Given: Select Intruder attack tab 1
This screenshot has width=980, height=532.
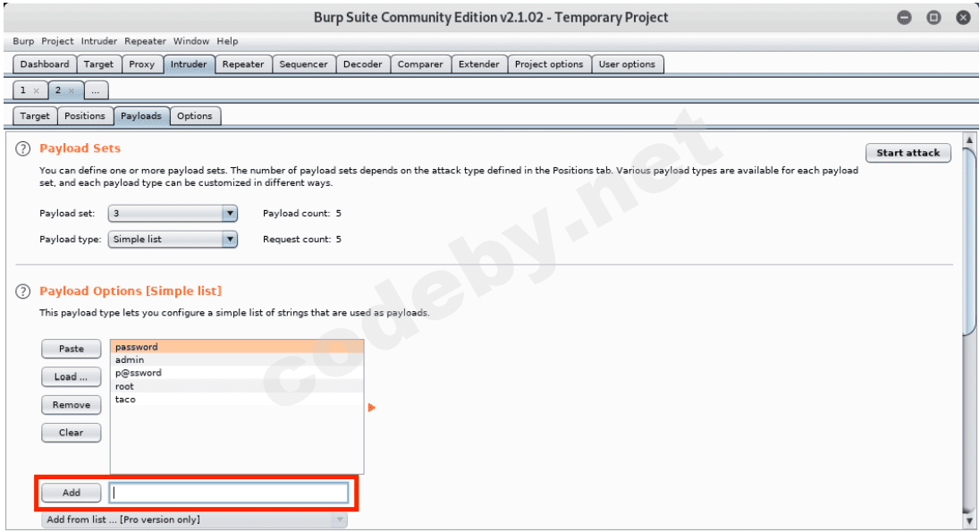Looking at the screenshot, I should coord(23,90).
